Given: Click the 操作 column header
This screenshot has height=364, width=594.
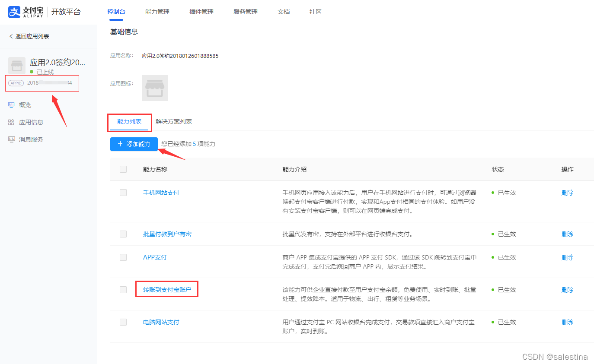Looking at the screenshot, I should pos(567,169).
